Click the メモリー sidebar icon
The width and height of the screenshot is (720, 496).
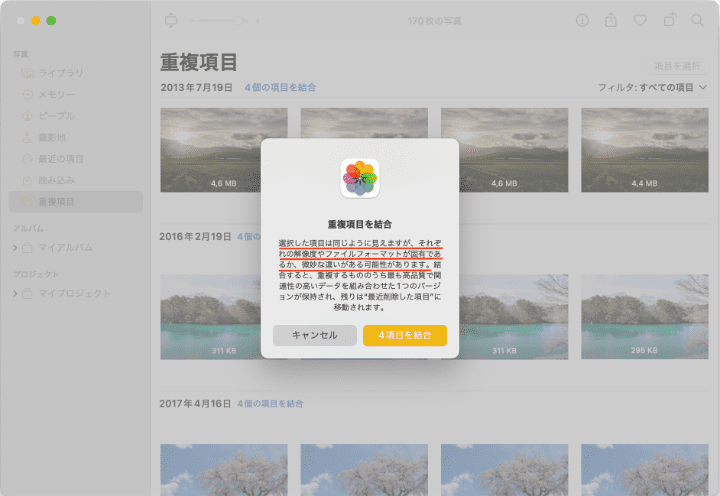click(x=28, y=95)
